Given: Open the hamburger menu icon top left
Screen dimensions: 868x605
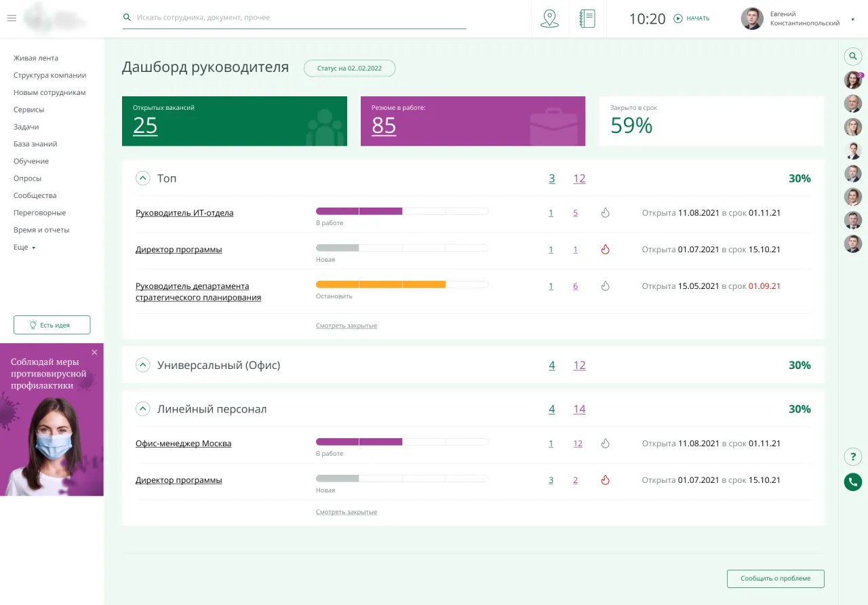Looking at the screenshot, I should [12, 18].
